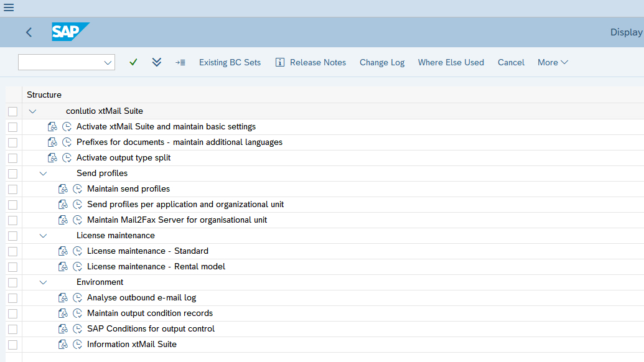The image size is (644, 362).
Task: Execute activity icon for Send profiles per application
Action: click(x=78, y=205)
